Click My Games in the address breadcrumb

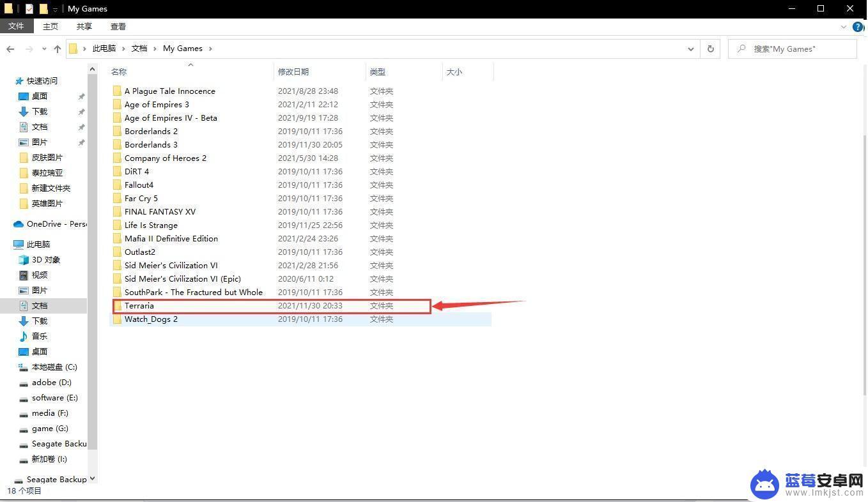pos(183,49)
